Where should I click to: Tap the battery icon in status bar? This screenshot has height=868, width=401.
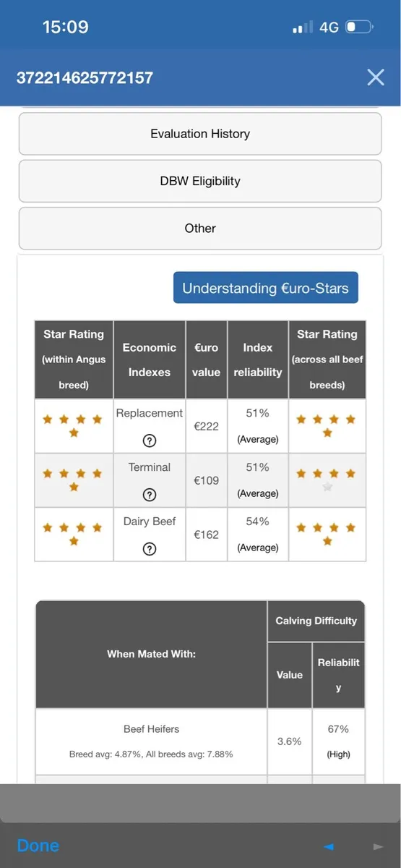(x=359, y=27)
